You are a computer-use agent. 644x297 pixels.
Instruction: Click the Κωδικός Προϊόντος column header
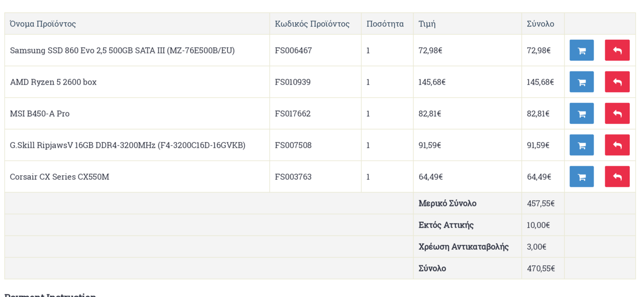tap(312, 24)
